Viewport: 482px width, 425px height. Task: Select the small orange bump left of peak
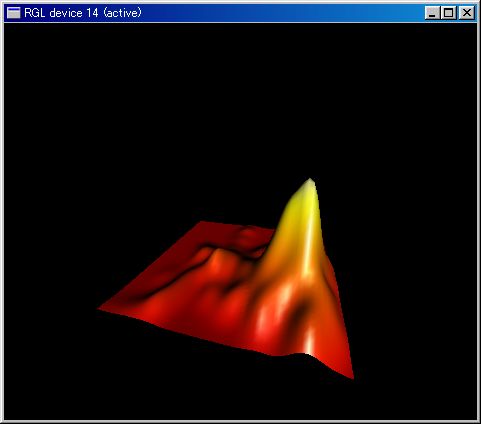218,258
